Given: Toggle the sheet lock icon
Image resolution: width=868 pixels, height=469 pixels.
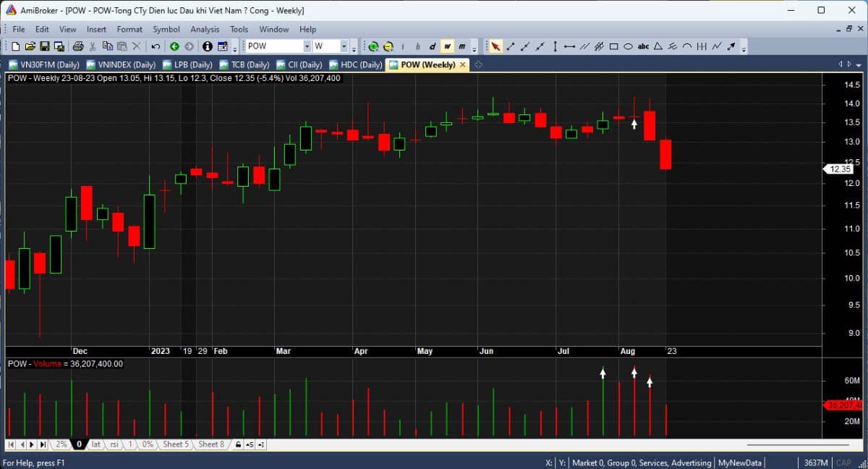Looking at the screenshot, I should tap(238, 444).
